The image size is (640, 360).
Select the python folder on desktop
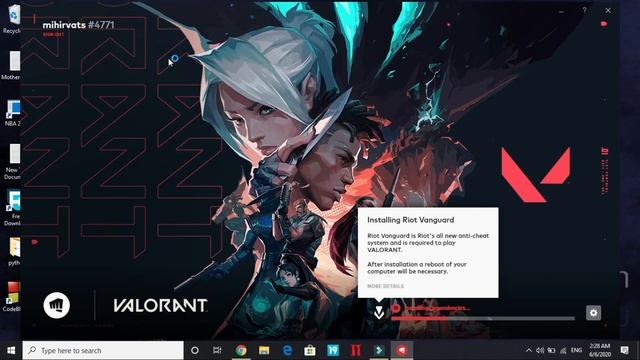(x=13, y=251)
